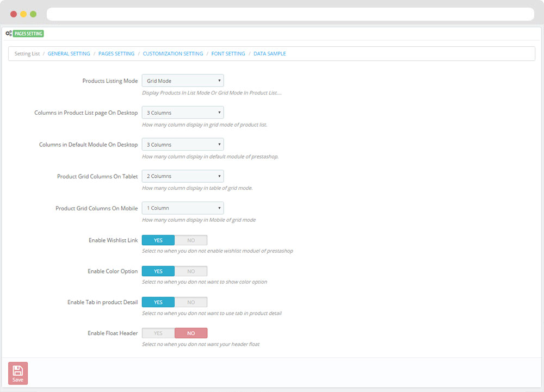This screenshot has height=392, width=544.
Task: Click the Save floppy disk icon
Action: [18, 371]
